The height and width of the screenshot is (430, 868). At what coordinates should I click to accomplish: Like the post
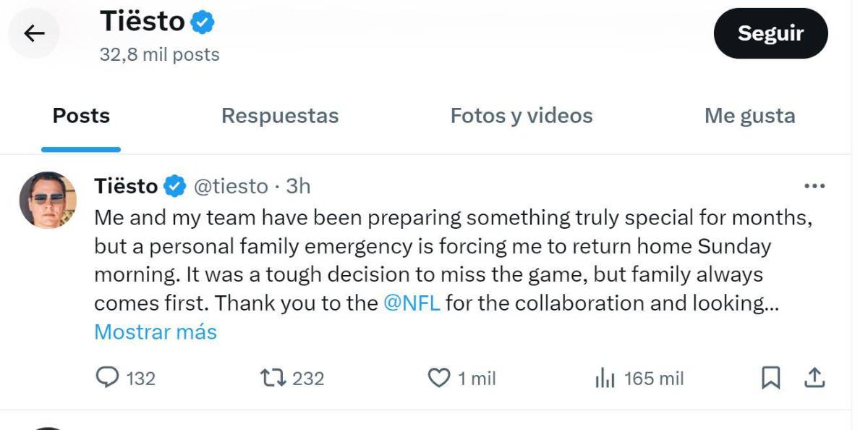[440, 378]
